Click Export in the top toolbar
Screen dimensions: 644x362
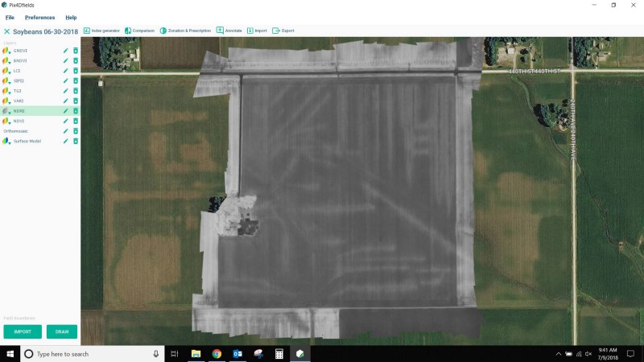(283, 31)
